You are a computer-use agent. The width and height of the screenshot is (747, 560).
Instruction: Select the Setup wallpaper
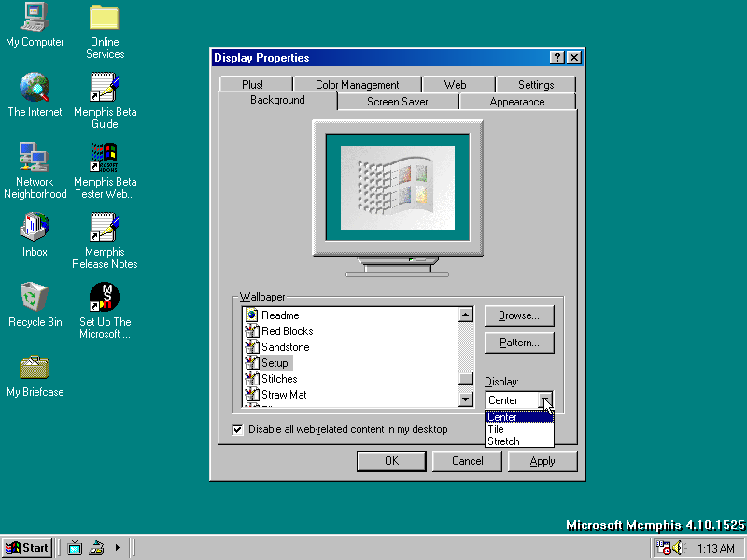pos(350,363)
